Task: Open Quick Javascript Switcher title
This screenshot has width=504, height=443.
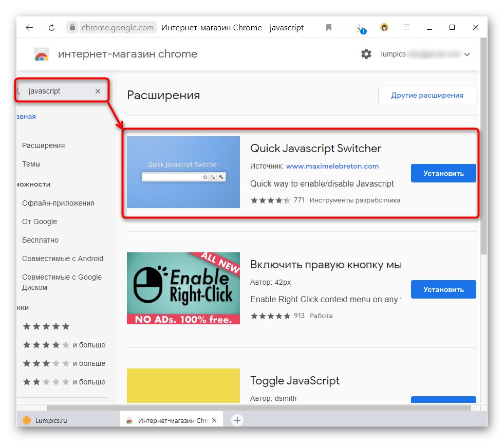Action: (x=315, y=148)
